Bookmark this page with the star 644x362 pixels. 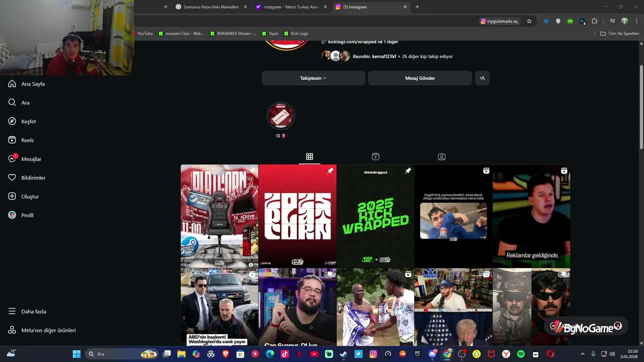529,21
